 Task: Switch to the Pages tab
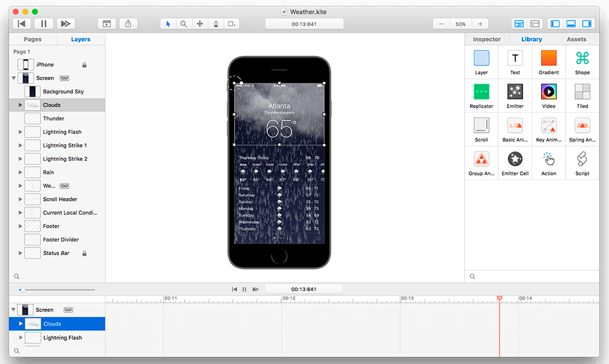[x=33, y=39]
